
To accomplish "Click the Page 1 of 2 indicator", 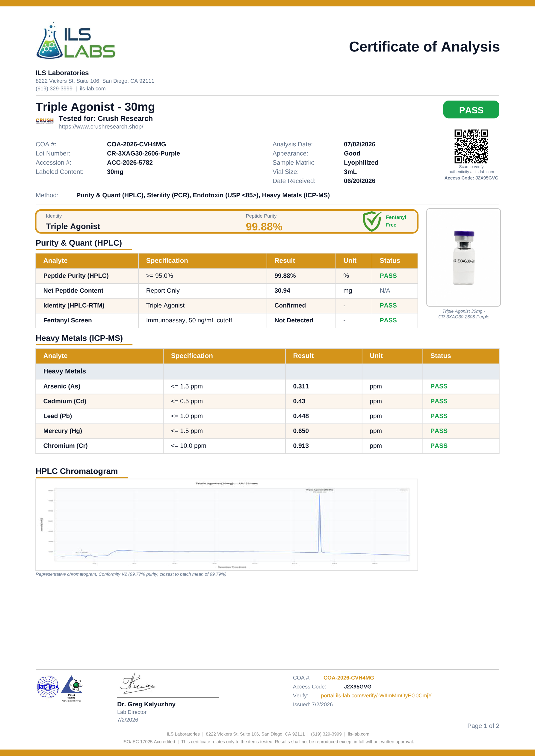I will pos(483,726).
